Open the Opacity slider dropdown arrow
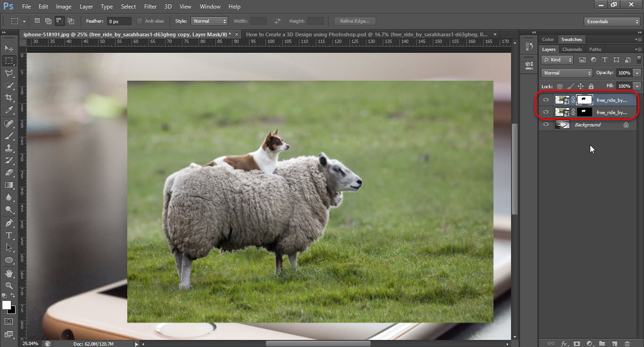 coord(637,73)
